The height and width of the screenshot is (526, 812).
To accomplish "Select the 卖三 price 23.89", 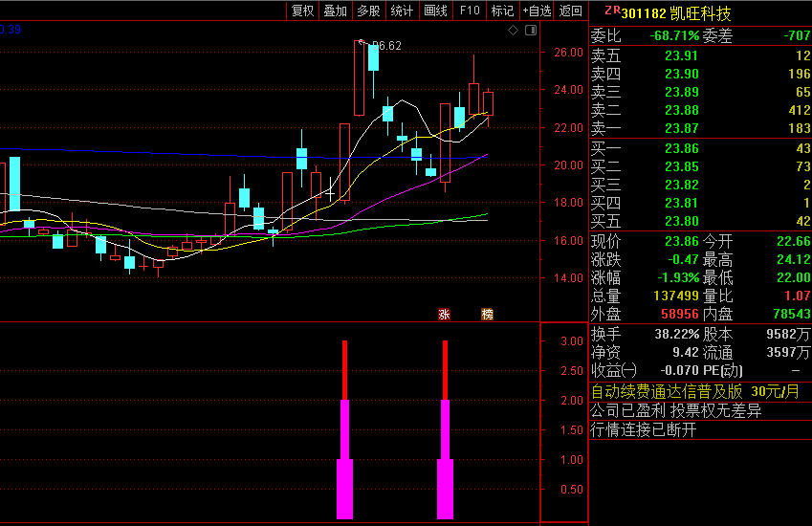I will click(x=682, y=92).
